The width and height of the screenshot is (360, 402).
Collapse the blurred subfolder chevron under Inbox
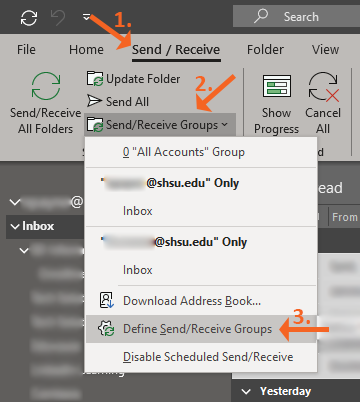click(x=24, y=250)
